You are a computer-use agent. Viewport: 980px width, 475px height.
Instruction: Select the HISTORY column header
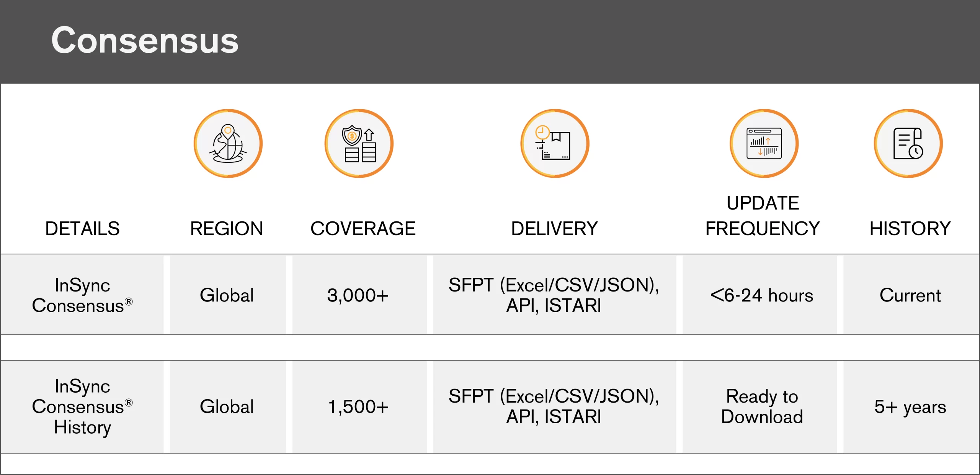point(910,229)
